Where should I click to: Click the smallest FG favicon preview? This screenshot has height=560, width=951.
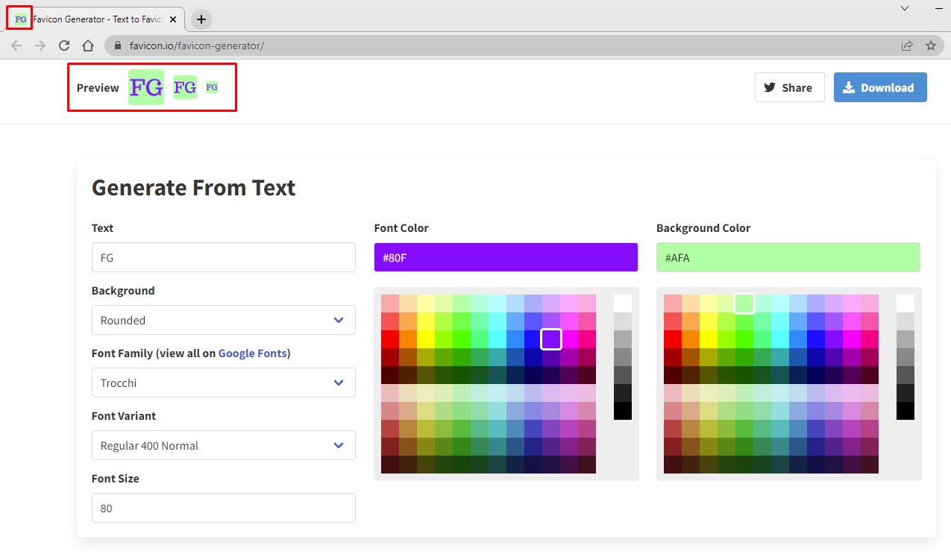coord(212,87)
